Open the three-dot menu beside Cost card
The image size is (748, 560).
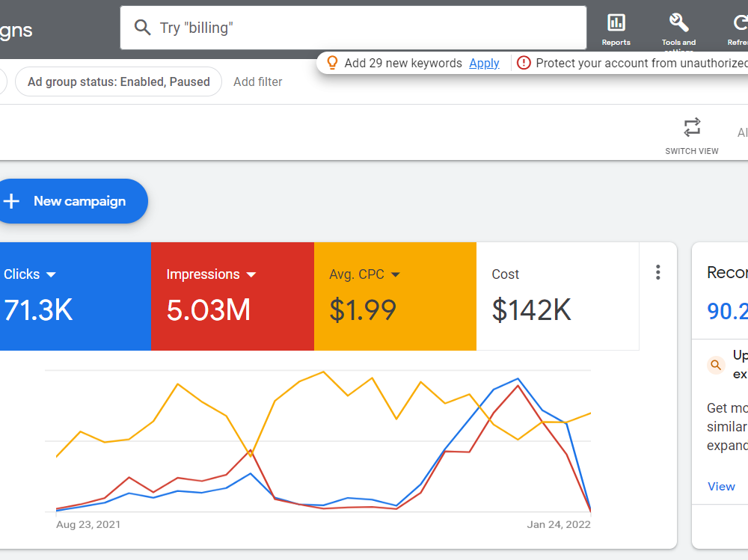click(x=657, y=272)
